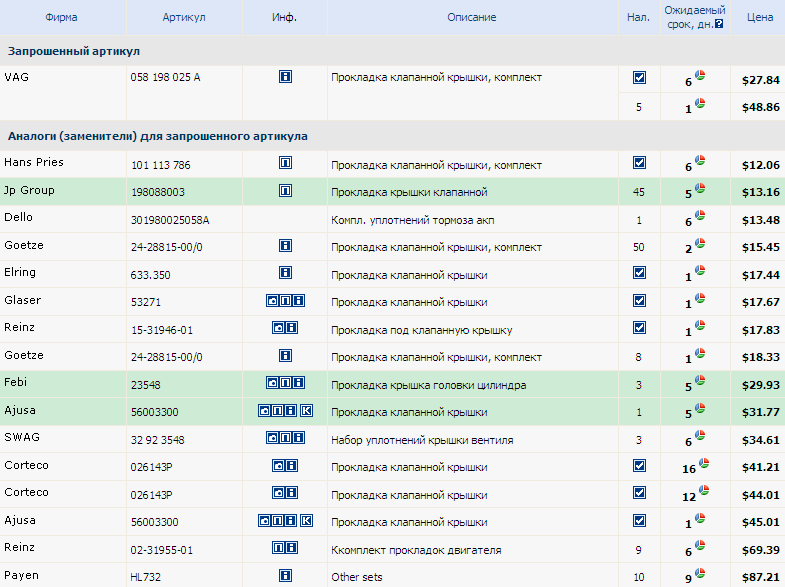The width and height of the screenshot is (785, 587).
Task: Open info icon for Goetze row priced $18.33
Action: 285,356
